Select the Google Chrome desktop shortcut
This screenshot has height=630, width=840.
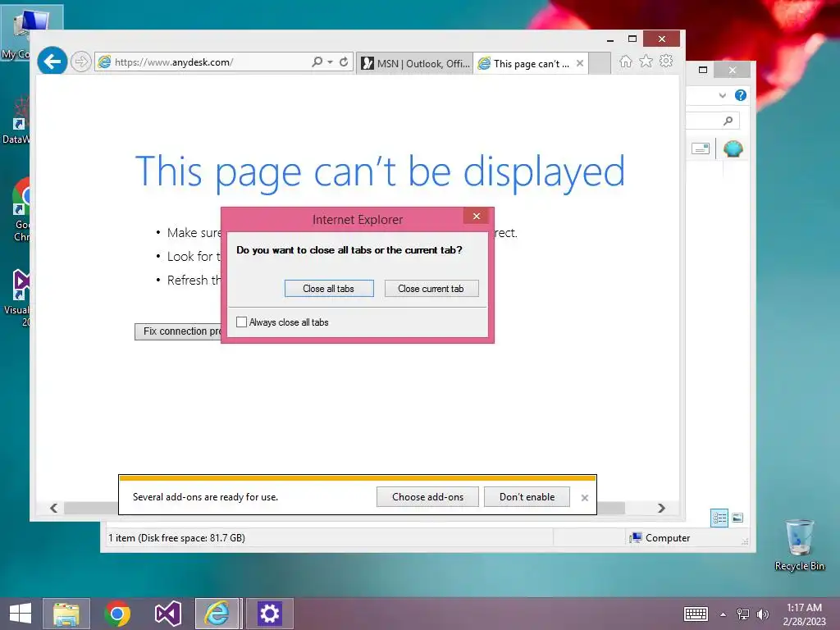[x=21, y=210]
